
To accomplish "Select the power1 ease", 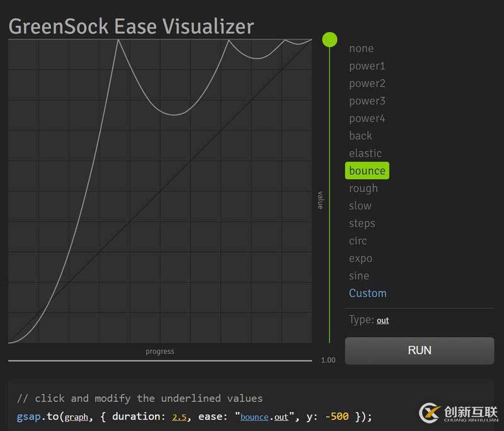I will [367, 66].
